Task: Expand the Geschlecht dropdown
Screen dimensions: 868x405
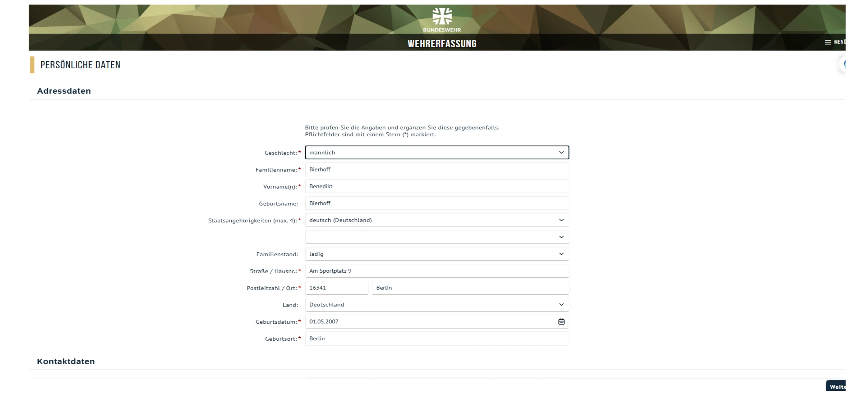Action: pyautogui.click(x=437, y=153)
